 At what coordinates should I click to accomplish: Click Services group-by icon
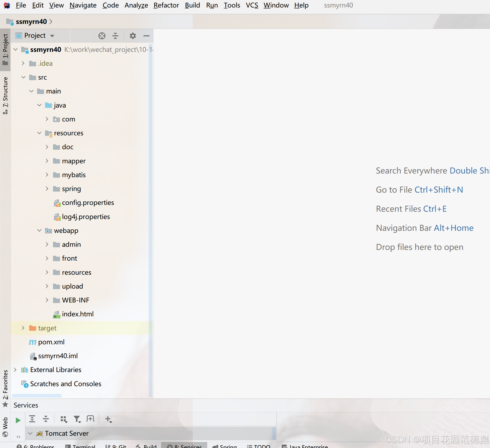point(64,419)
